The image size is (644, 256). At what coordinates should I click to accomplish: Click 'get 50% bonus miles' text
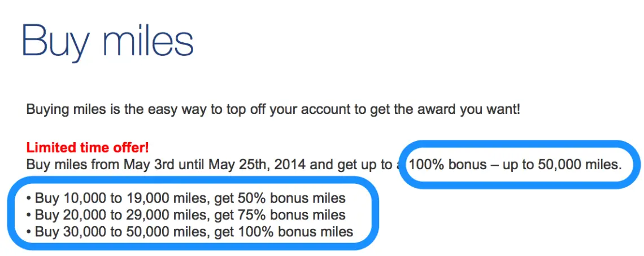[280, 198]
